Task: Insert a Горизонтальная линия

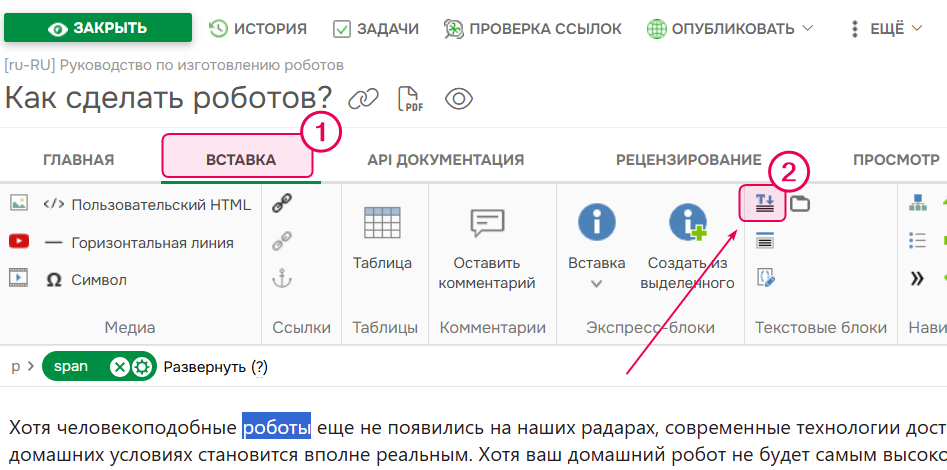Action: pos(140,243)
